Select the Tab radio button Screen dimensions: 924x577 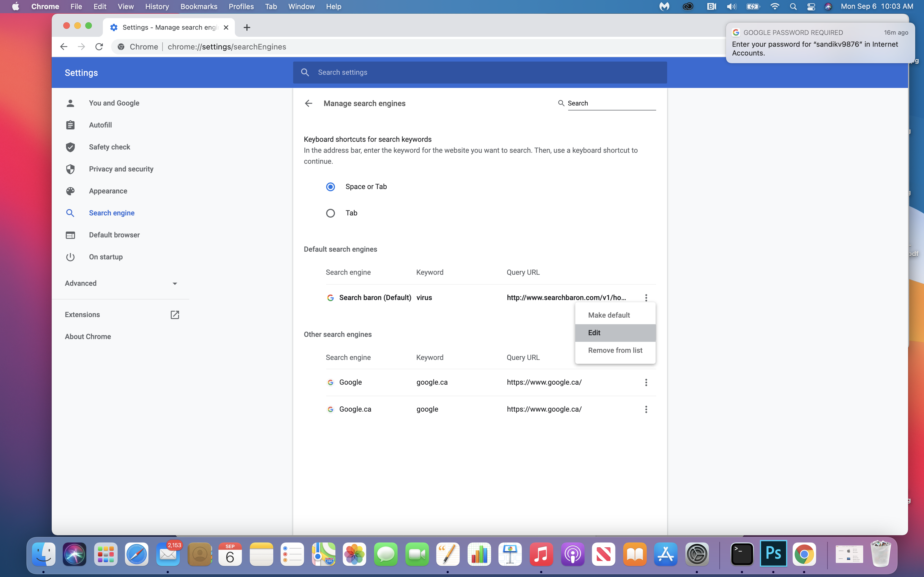click(x=330, y=213)
